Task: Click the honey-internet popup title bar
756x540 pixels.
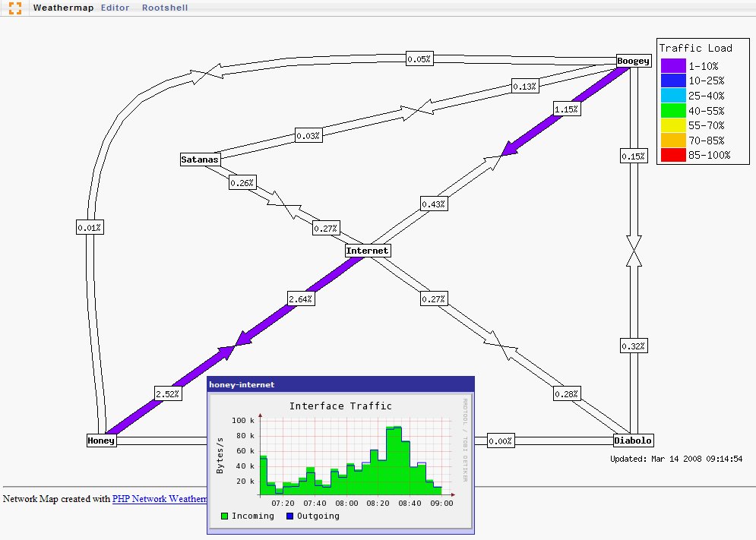Action: 340,385
